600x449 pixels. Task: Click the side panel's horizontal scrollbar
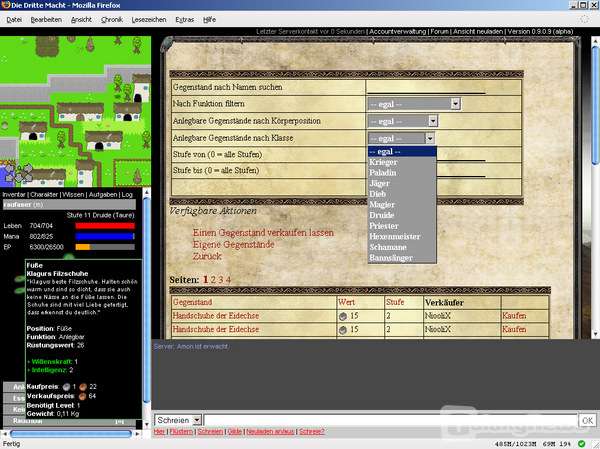pos(70,434)
